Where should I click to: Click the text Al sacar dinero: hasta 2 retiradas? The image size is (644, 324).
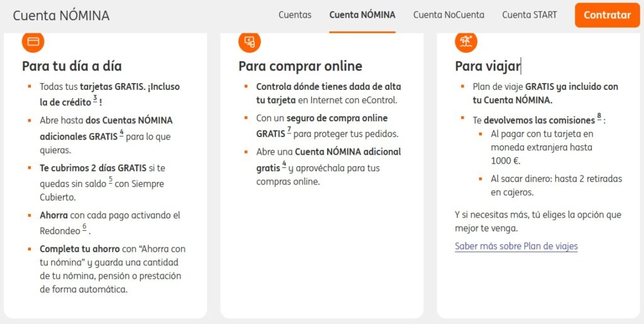click(557, 179)
